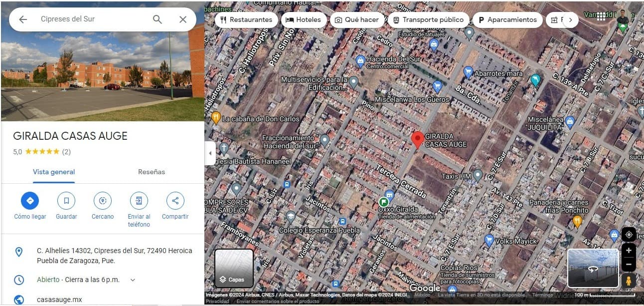Click the Cómo llegar directions icon
Viewport: 644px width, 306px height.
30,201
